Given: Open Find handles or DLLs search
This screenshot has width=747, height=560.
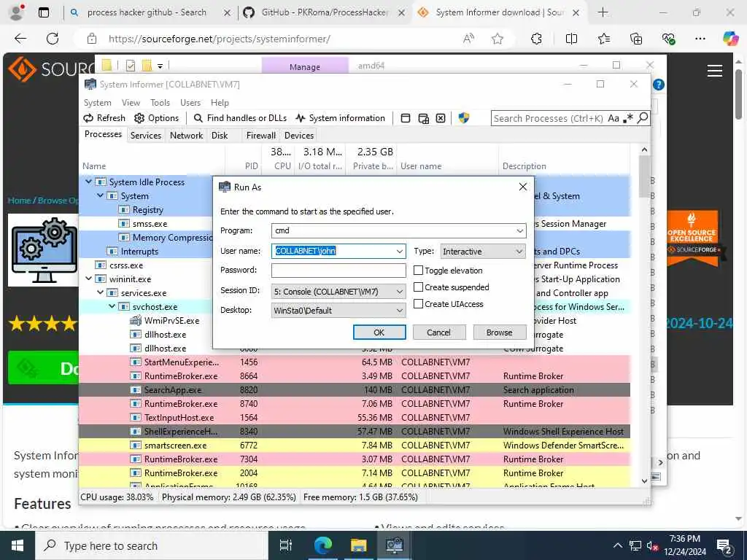Looking at the screenshot, I should [241, 118].
